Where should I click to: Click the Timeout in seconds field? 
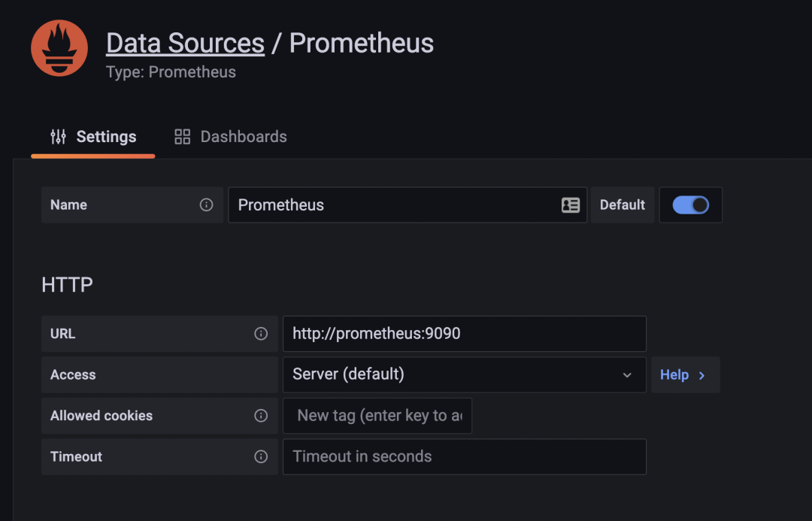click(x=462, y=456)
